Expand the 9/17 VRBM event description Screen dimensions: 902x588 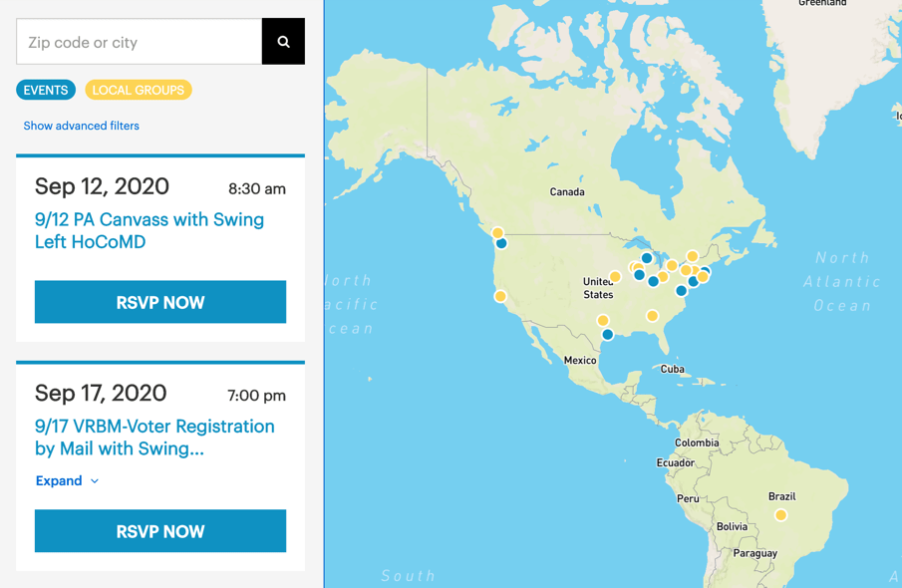point(59,480)
